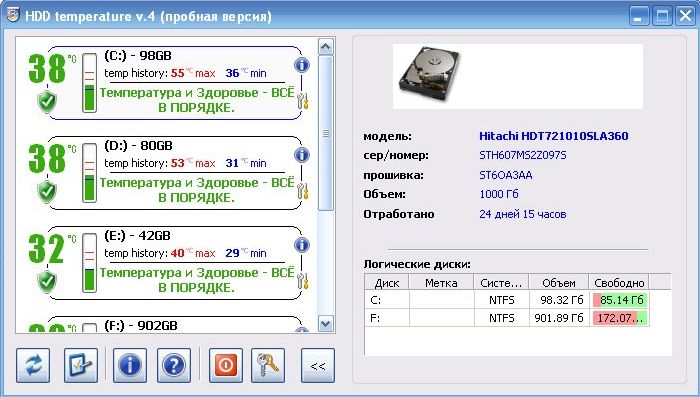The width and height of the screenshot is (700, 397).
Task: Sort by the Систе... column header
Action: point(501,283)
